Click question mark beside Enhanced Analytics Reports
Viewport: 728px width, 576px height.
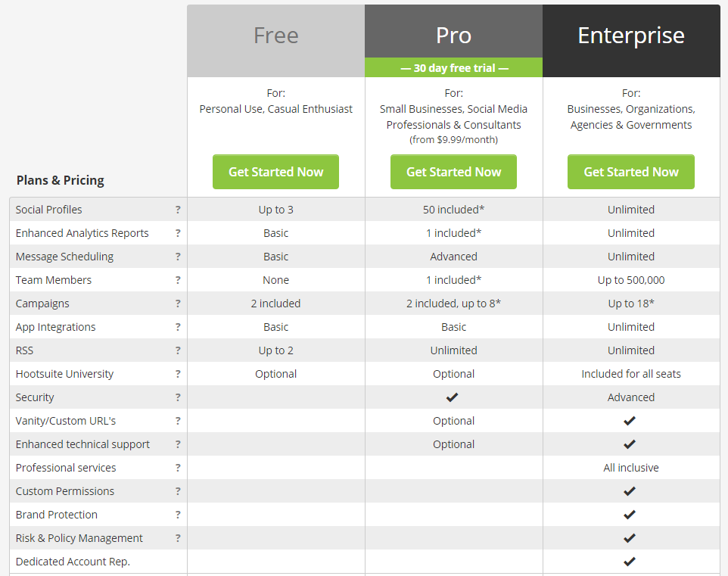click(x=178, y=233)
